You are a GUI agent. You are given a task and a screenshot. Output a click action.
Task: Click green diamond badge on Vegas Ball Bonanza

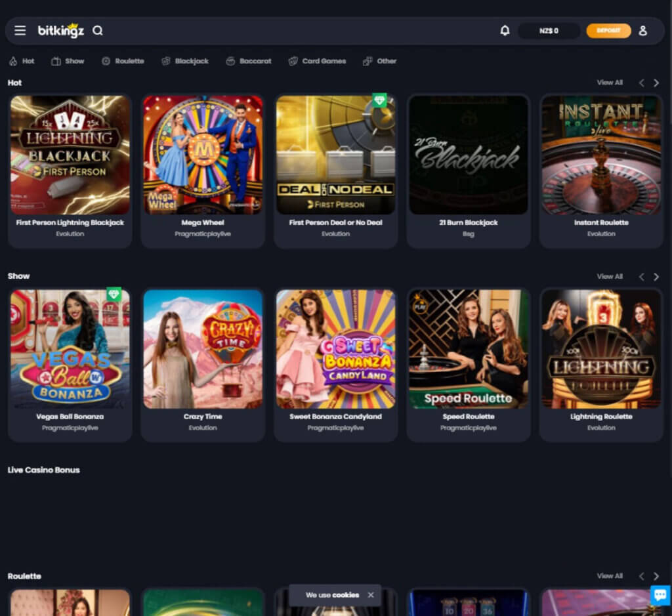pyautogui.click(x=114, y=295)
